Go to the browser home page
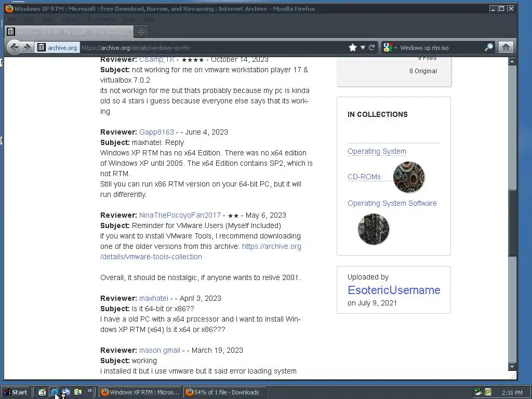The image size is (532, 399). point(506,47)
